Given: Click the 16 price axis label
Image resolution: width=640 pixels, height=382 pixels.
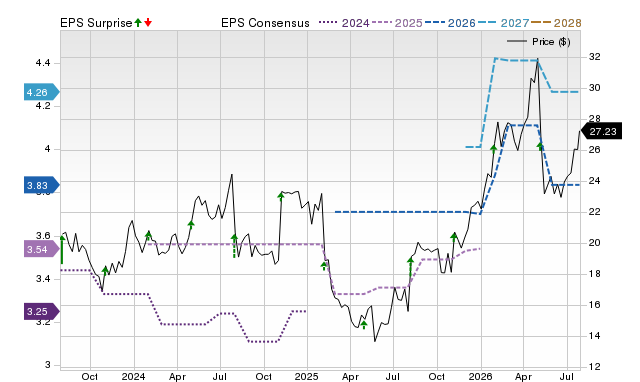Looking at the screenshot, I should [595, 305].
